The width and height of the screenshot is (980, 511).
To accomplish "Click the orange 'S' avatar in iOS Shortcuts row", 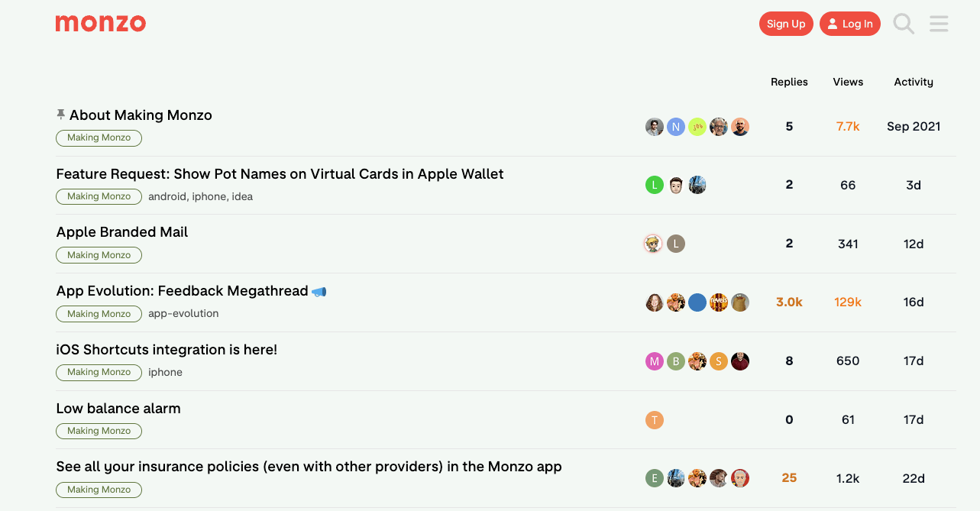I will click(719, 361).
